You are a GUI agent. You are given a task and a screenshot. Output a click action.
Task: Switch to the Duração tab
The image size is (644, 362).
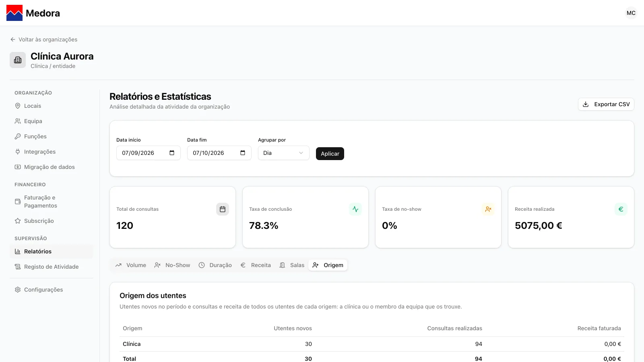215,265
